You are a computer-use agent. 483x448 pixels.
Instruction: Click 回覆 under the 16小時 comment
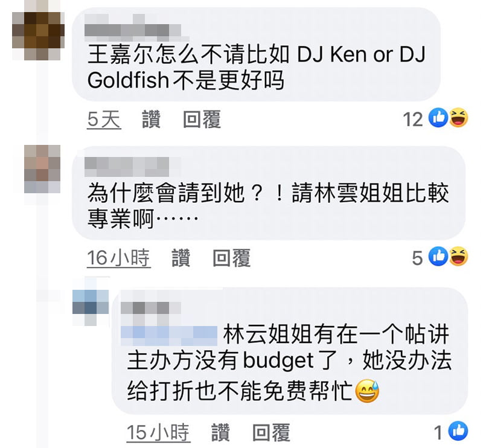point(232,258)
